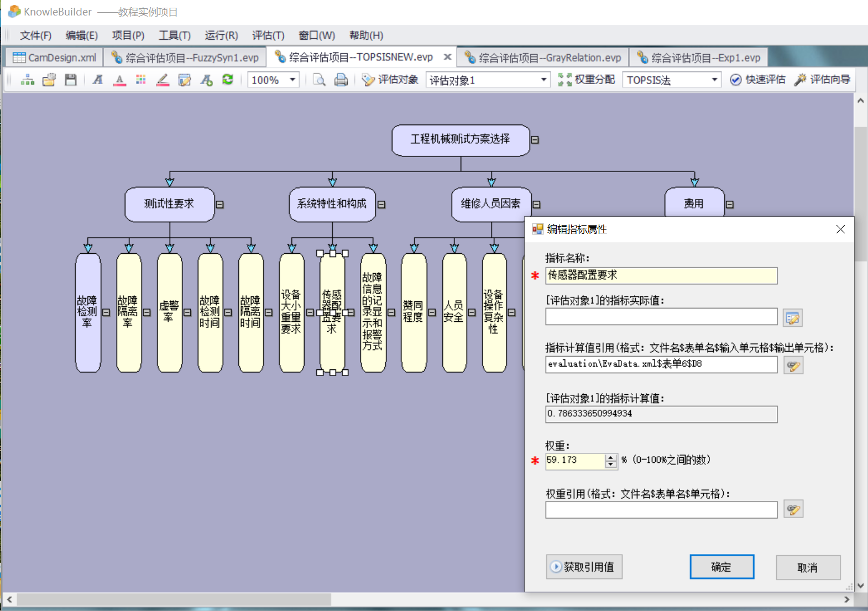Click the 确定 button
868x611 pixels.
721,567
